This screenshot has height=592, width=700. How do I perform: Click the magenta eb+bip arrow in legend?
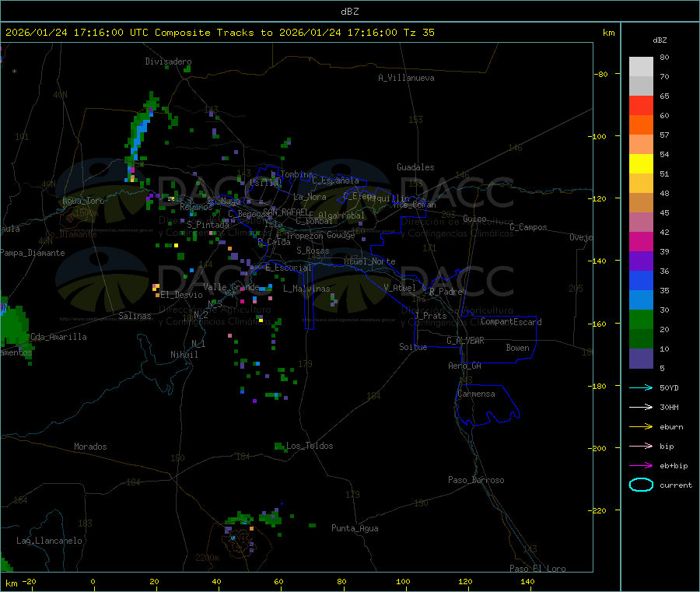[x=641, y=465]
